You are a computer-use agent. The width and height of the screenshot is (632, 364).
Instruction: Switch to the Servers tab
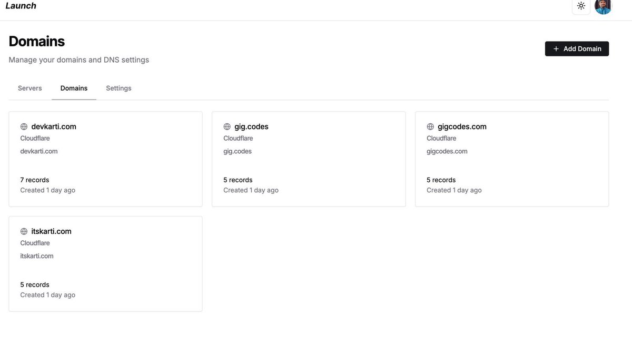(x=29, y=87)
